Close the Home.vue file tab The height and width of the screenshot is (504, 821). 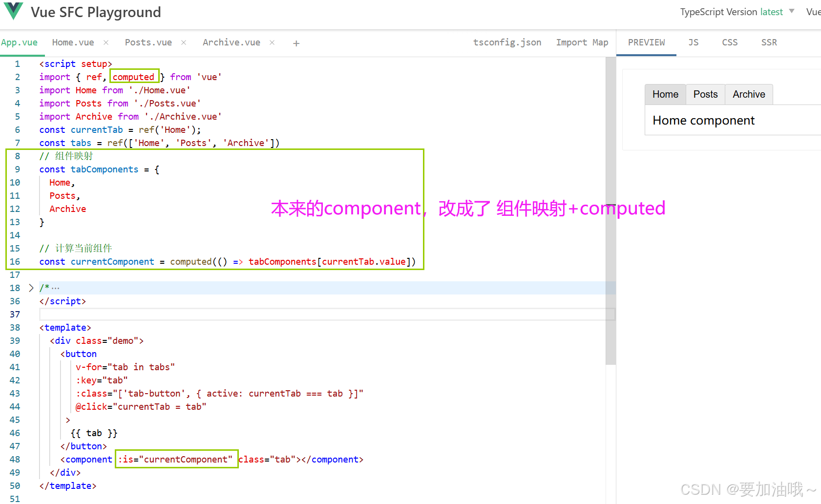(105, 42)
